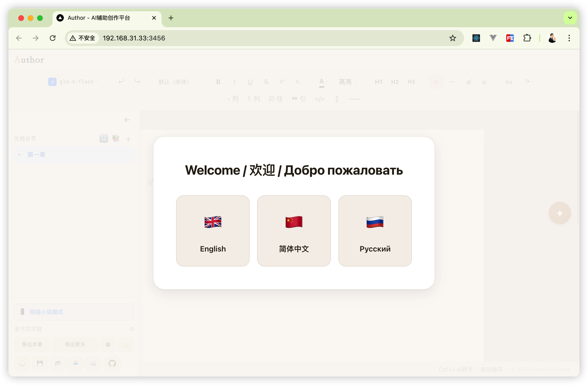Select the English language card

[x=213, y=231]
